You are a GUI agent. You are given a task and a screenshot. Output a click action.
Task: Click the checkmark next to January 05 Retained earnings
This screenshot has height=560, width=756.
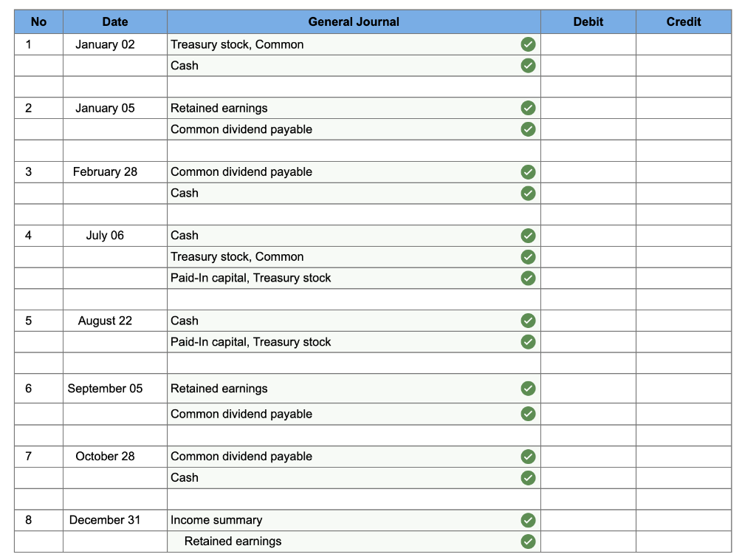pyautogui.click(x=528, y=108)
